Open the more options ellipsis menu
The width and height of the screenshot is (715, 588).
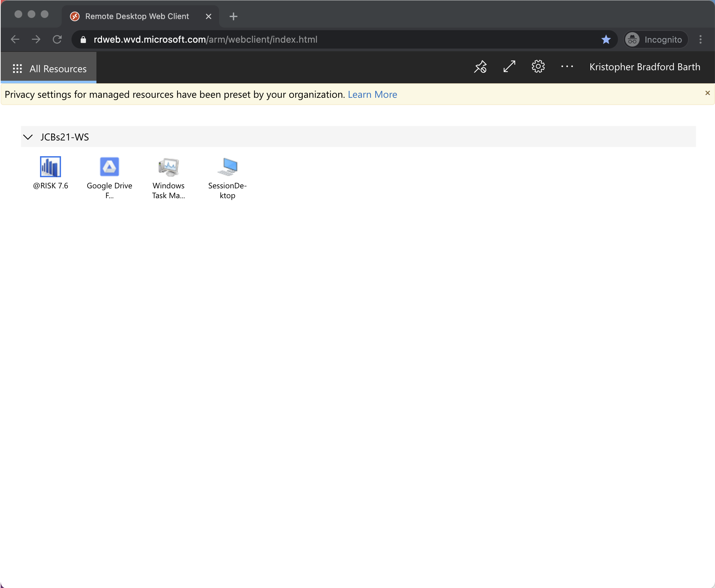[567, 67]
